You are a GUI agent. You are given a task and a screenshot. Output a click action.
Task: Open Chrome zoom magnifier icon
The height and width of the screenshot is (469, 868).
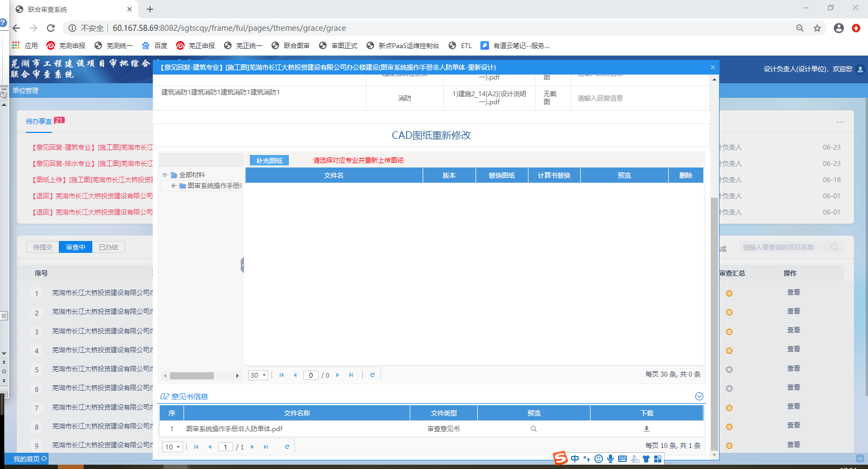point(800,28)
